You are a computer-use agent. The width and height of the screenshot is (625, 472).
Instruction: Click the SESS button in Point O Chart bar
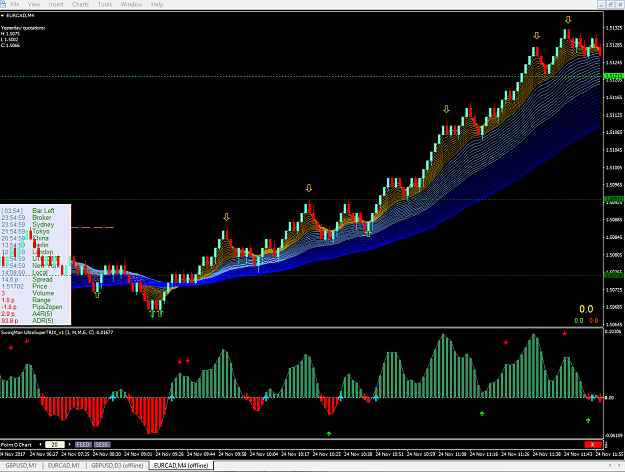tap(102, 444)
